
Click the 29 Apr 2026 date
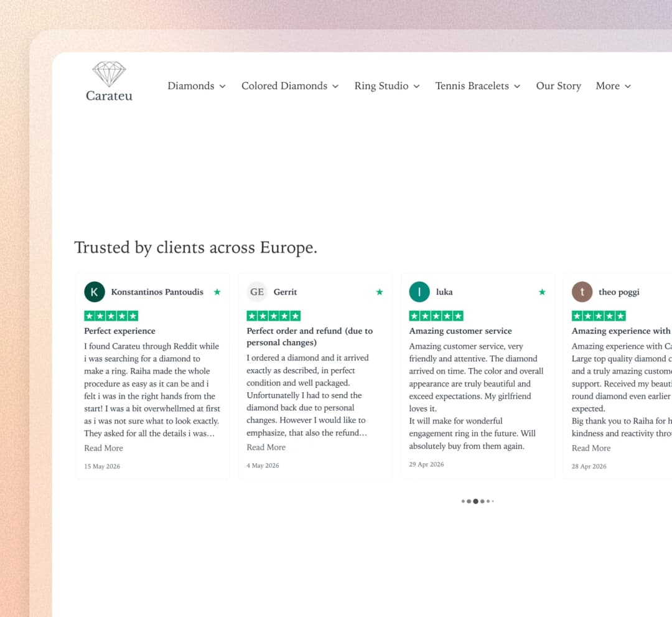pos(426,464)
